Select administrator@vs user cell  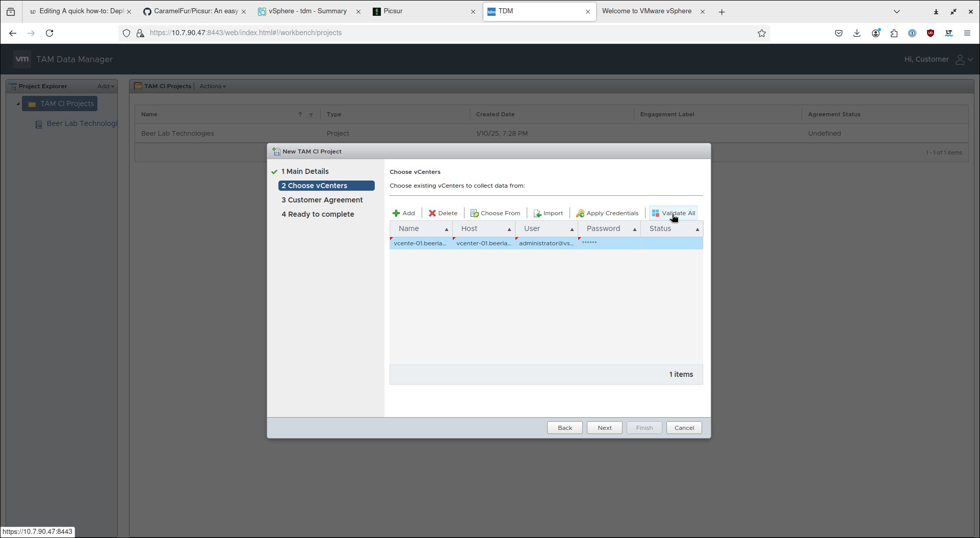[x=546, y=243]
